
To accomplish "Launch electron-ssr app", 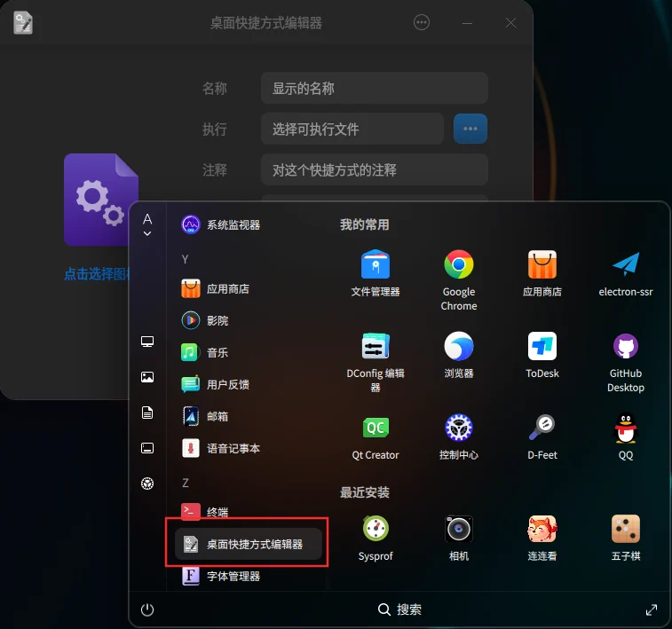I will click(x=625, y=273).
